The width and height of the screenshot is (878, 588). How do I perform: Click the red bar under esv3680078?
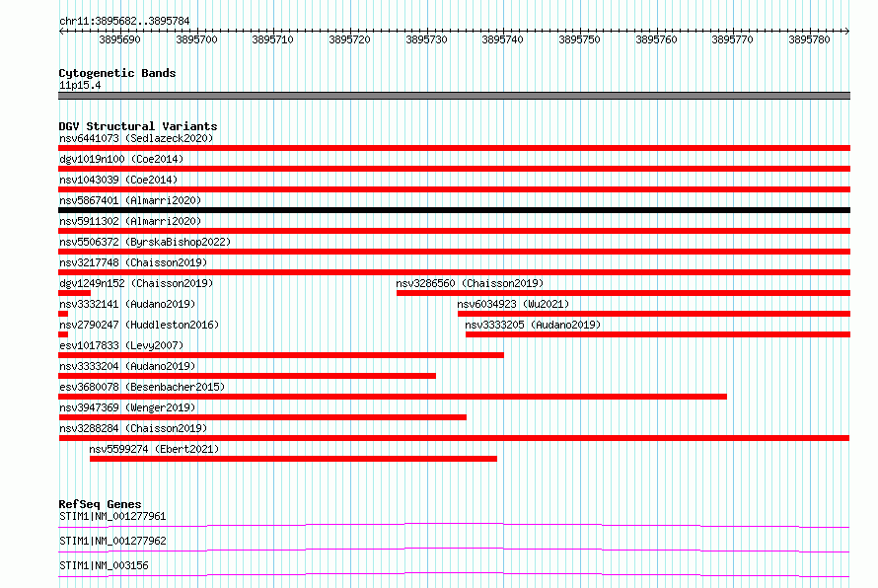coord(393,397)
